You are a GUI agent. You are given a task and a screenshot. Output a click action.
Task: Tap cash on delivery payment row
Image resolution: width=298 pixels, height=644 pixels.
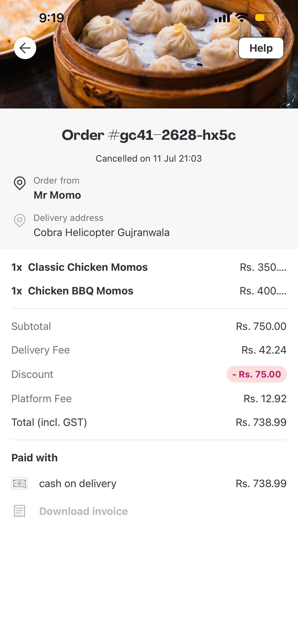[149, 483]
